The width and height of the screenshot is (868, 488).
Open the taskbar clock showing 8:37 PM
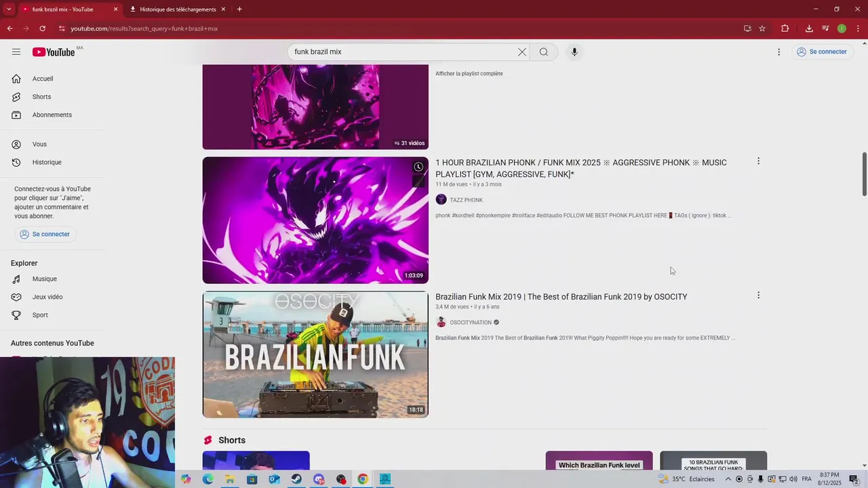[x=829, y=479]
